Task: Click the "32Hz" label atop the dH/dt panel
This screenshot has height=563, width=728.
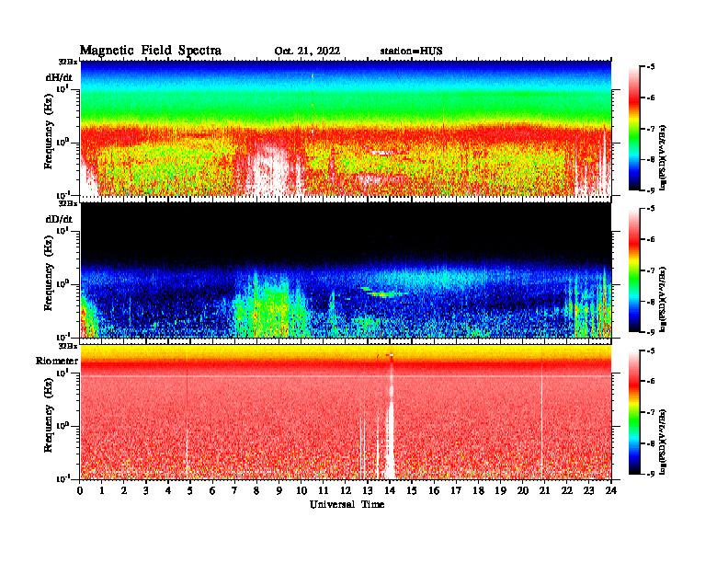Action: coord(67,62)
